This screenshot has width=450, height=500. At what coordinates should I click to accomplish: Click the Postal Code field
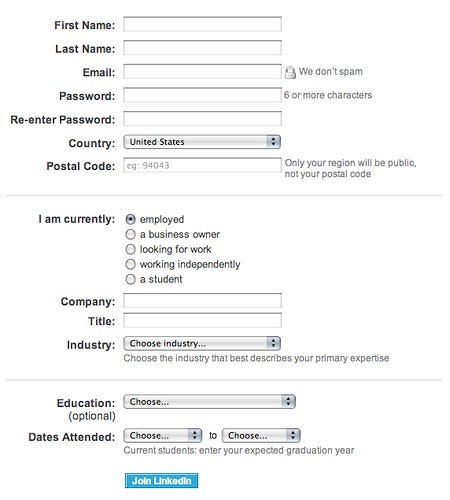202,165
